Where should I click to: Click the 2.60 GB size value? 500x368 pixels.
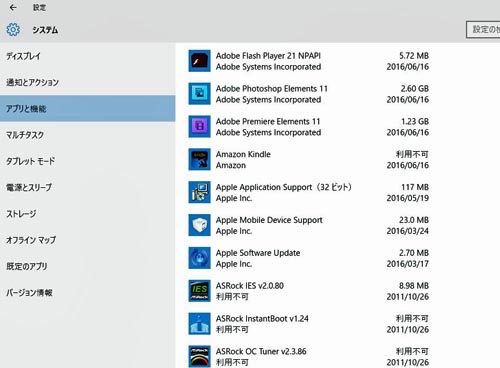[415, 88]
